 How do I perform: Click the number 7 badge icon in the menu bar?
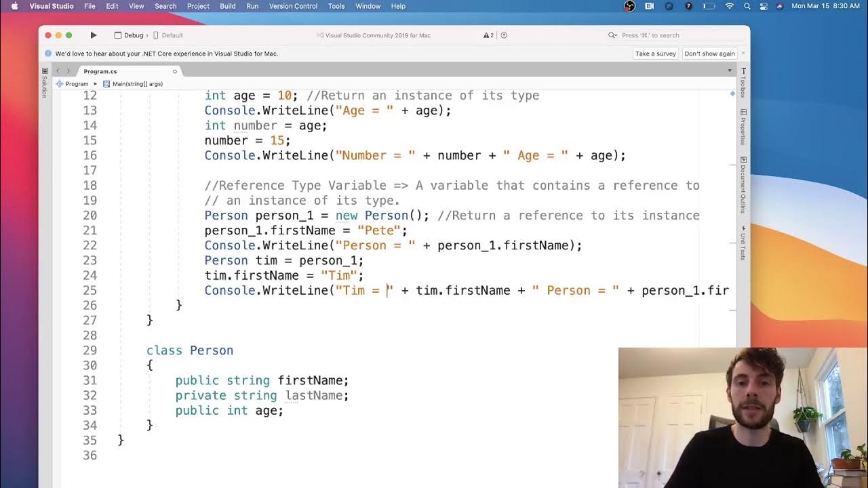pos(689,6)
